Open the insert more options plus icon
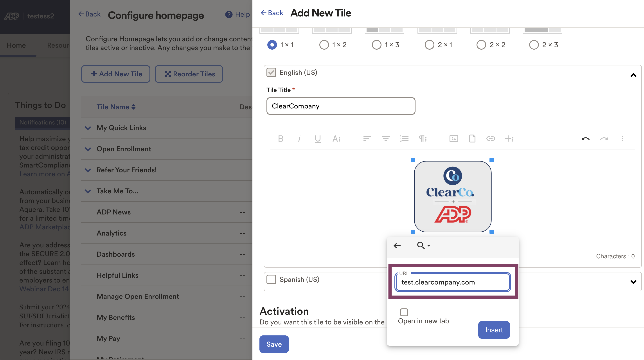The image size is (644, 360). pyautogui.click(x=509, y=139)
